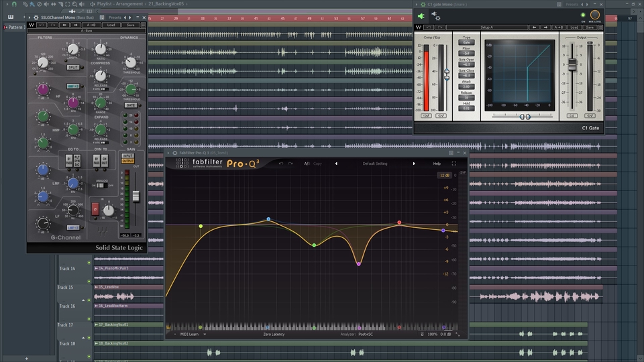644x362 pixels.
Task: Click redo in the C1 Gate Waves bar
Action: tap(440, 27)
